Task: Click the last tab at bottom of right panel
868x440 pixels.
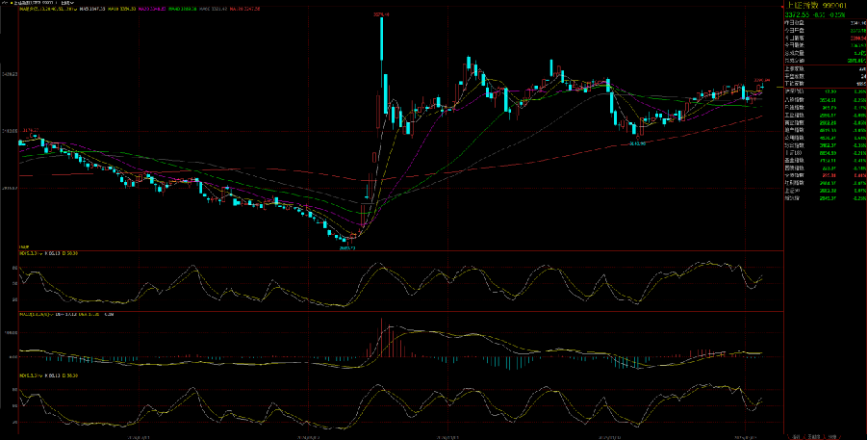Action: 832,435
